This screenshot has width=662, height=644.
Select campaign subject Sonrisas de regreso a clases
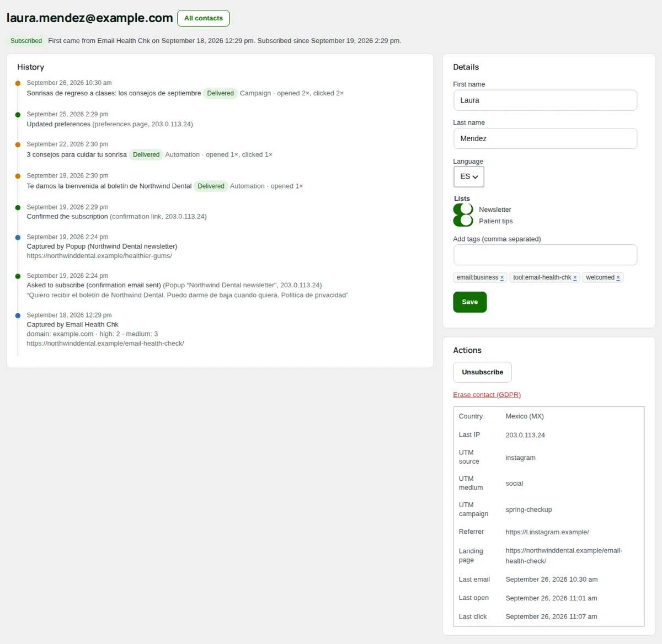coord(114,93)
